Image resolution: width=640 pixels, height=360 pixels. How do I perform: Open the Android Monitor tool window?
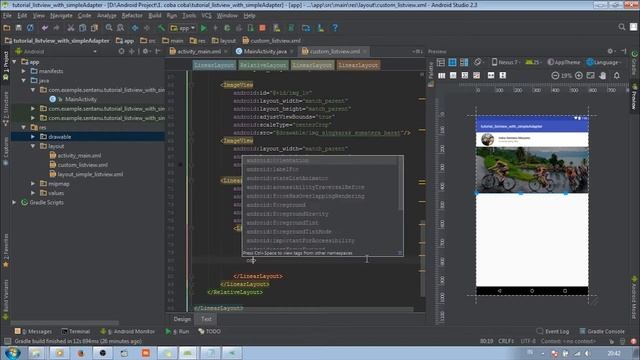[127, 331]
